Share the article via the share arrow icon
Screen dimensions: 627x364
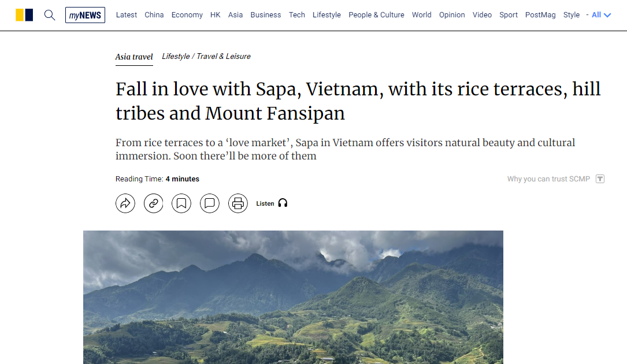[x=125, y=203]
